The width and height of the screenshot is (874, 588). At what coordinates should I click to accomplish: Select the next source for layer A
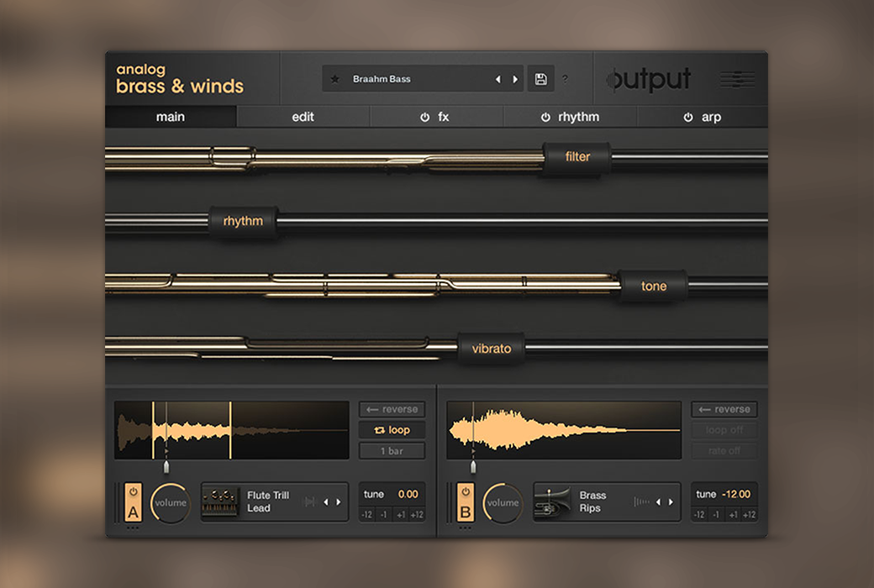point(339,502)
